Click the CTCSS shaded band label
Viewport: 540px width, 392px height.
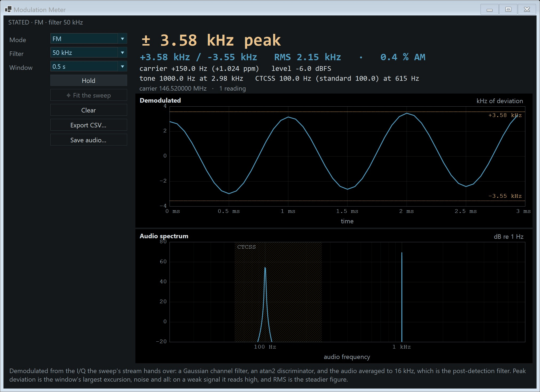(x=247, y=247)
